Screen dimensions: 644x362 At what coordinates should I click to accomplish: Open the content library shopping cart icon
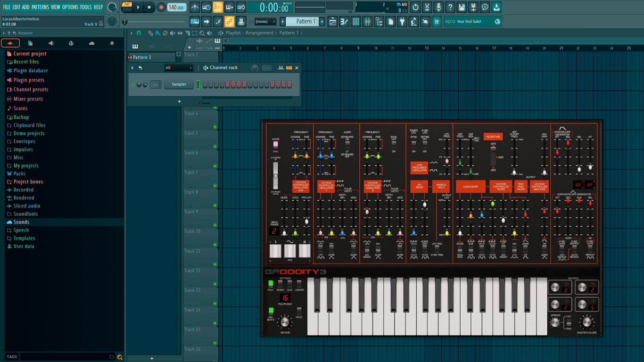click(437, 22)
